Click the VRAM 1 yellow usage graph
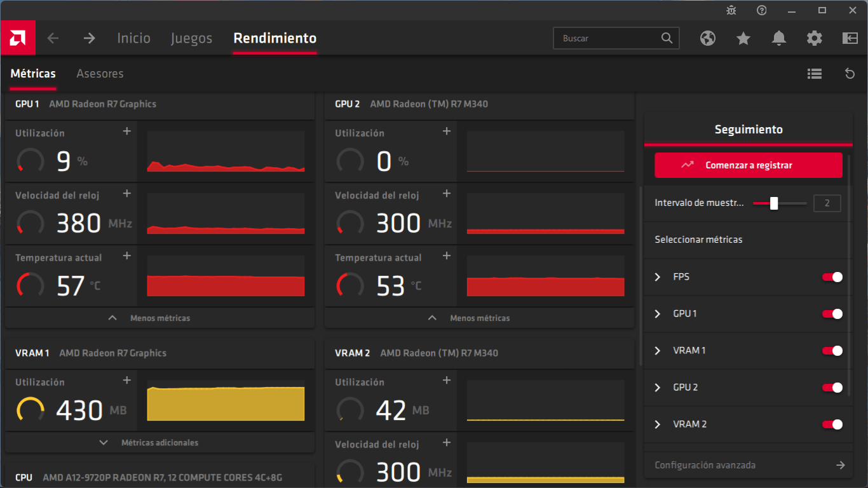The image size is (868, 488). pyautogui.click(x=226, y=401)
